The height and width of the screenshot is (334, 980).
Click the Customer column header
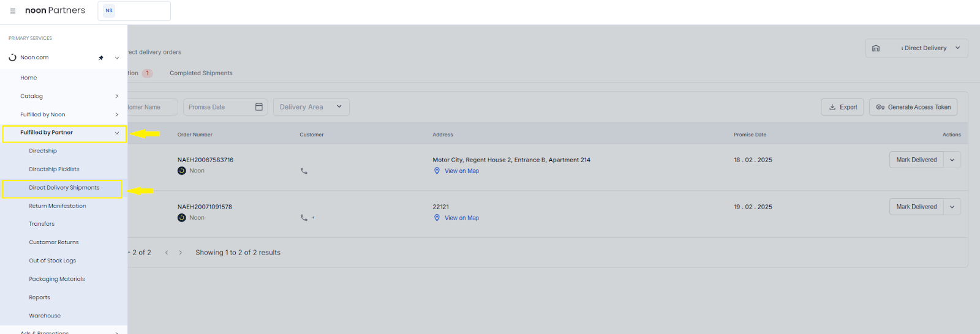312,135
